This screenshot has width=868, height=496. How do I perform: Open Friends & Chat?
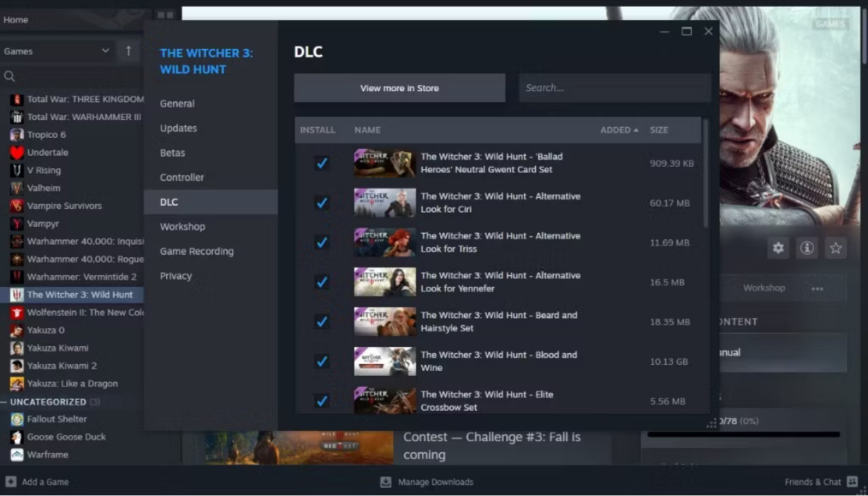[x=812, y=482]
